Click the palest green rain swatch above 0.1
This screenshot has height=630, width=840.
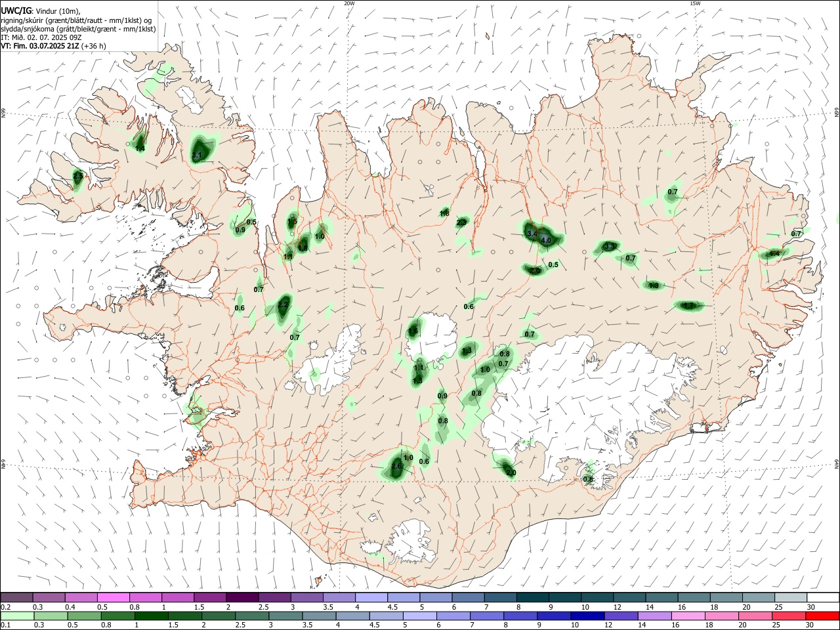17,616
